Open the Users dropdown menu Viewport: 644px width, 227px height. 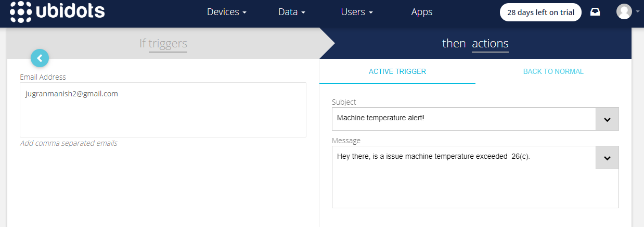pos(357,12)
